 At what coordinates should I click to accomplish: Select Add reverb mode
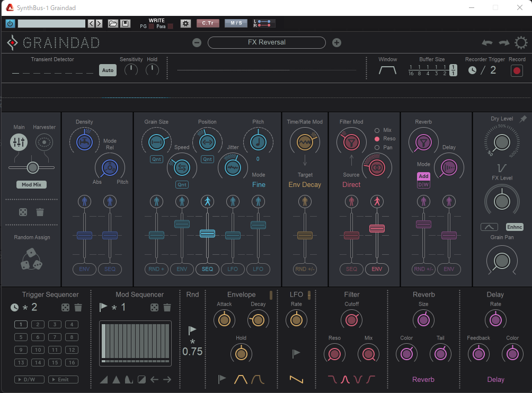coord(423,176)
